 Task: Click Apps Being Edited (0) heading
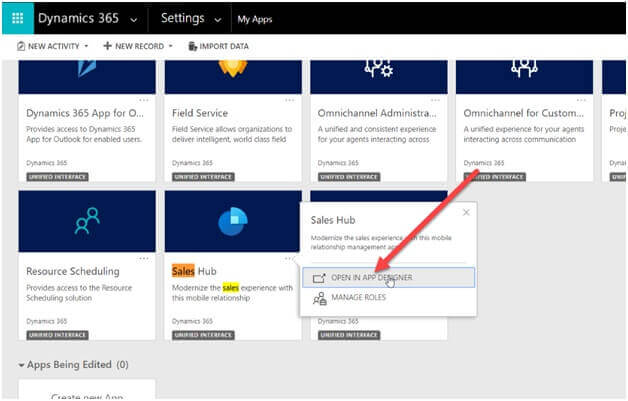(78, 365)
